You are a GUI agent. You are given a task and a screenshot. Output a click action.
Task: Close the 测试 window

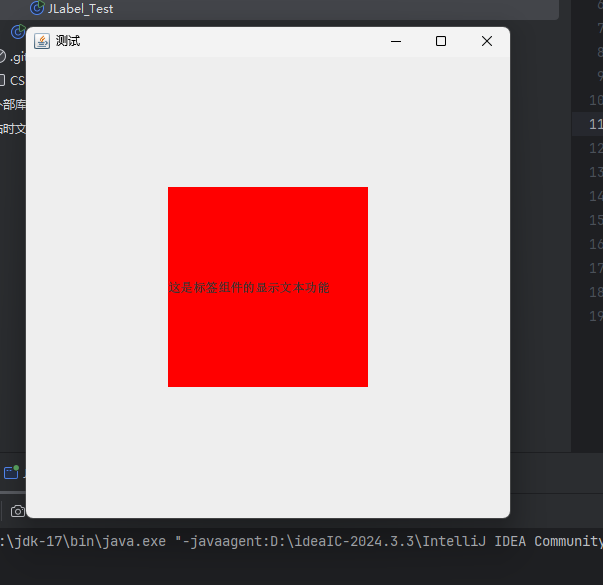coord(487,41)
